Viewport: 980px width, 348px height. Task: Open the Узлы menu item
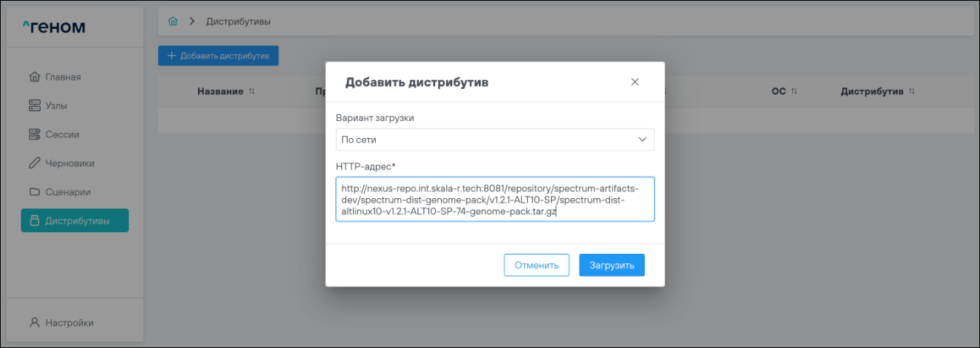coord(56,106)
